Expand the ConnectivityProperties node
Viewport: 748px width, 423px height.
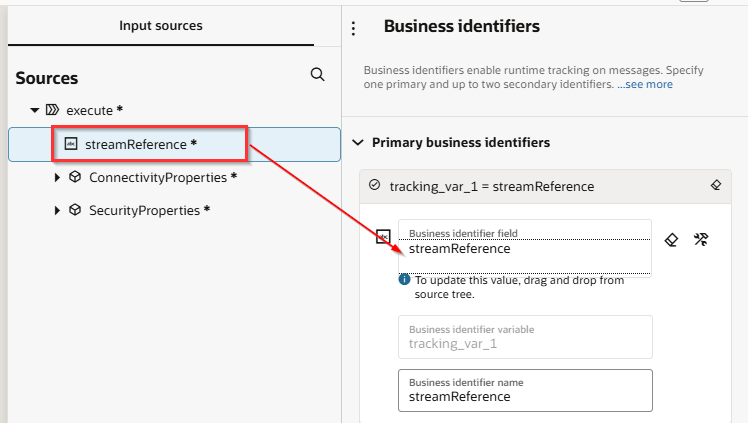click(x=57, y=177)
